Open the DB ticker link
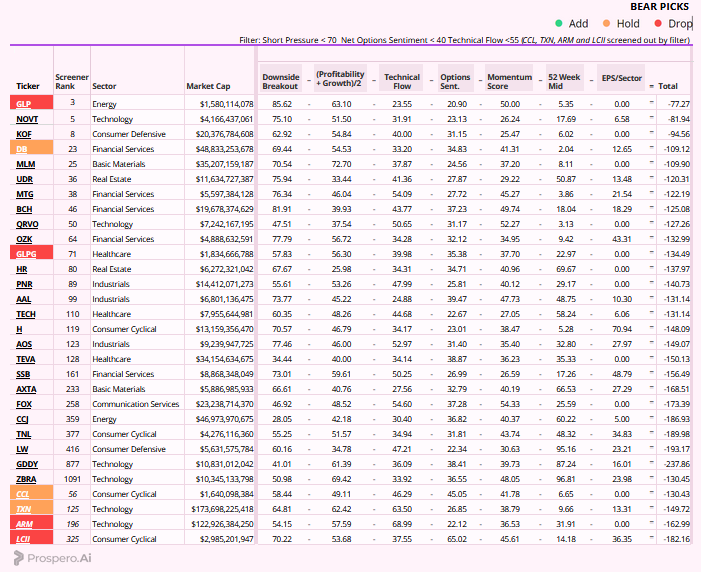This screenshot has height=572, width=701. point(21,149)
